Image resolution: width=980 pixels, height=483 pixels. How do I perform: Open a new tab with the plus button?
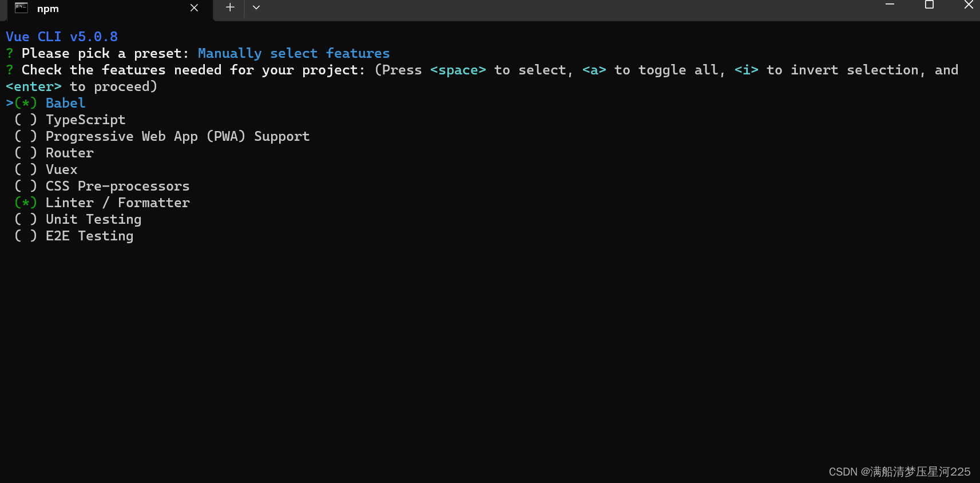pos(229,7)
